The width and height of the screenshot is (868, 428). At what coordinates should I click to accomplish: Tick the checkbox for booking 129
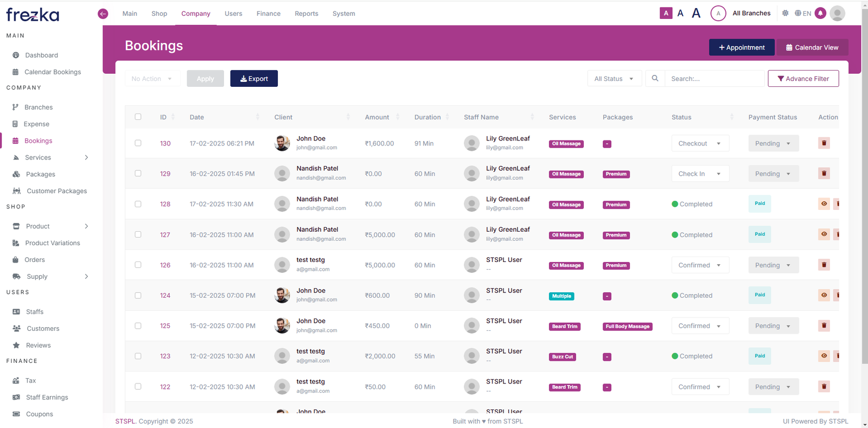tap(138, 174)
